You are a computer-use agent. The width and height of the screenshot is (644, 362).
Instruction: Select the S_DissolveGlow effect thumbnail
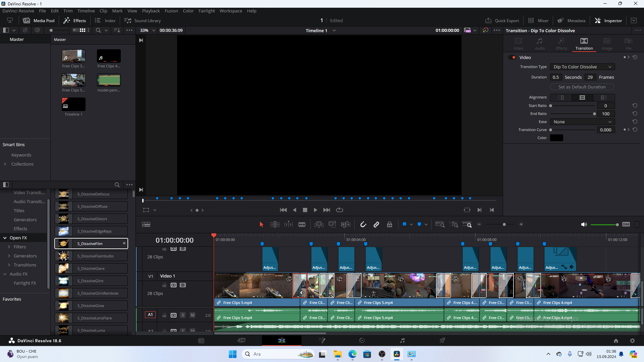click(63, 306)
